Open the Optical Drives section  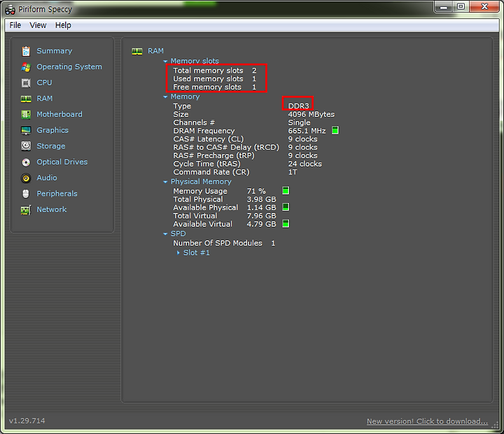pyautogui.click(x=62, y=162)
